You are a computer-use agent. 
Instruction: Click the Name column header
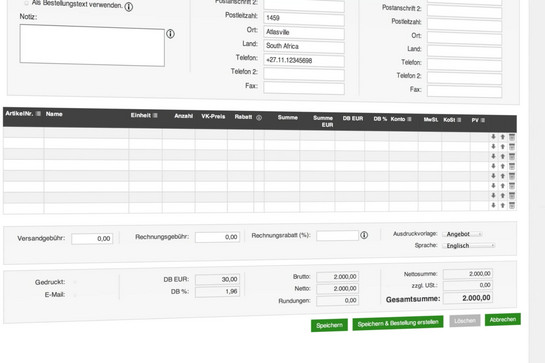[54, 114]
